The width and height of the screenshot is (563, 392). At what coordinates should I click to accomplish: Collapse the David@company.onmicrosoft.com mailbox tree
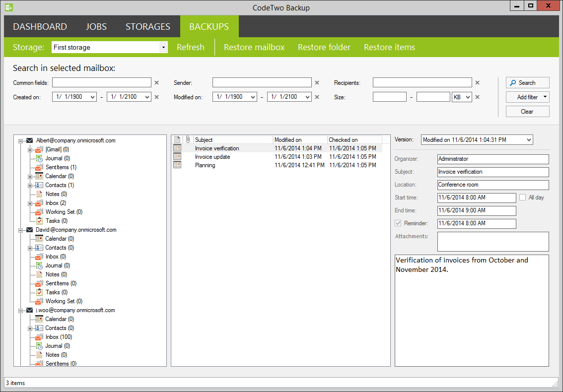tap(21, 230)
